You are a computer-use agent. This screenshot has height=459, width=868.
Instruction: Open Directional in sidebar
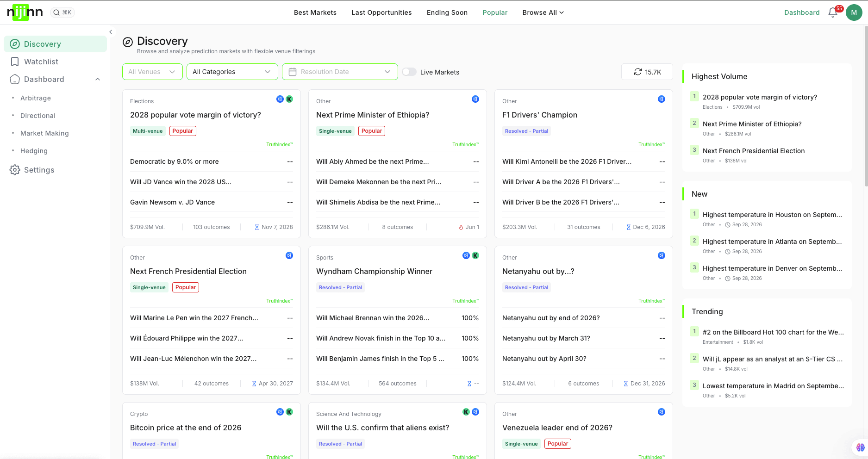tap(38, 116)
